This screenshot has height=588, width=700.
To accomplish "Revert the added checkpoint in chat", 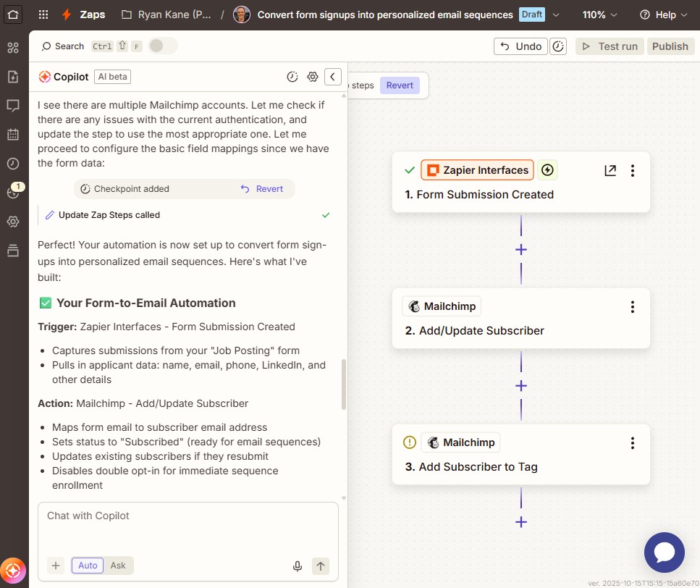I will click(262, 189).
